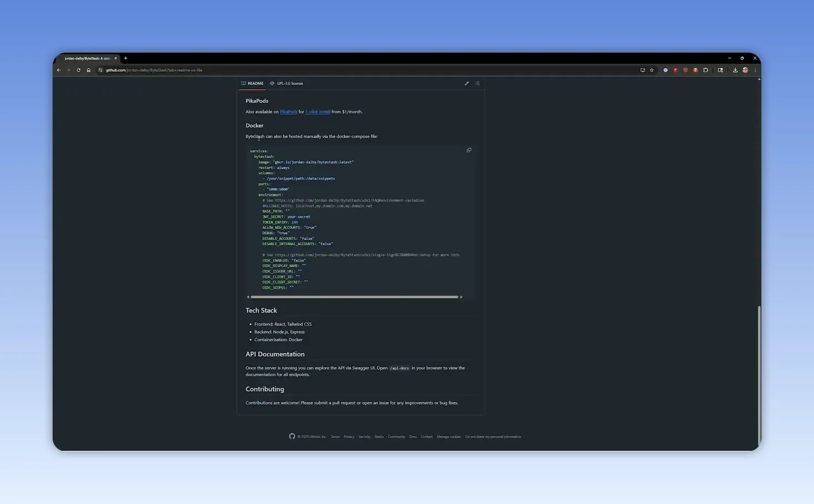Open the orange extension icon
The height and width of the screenshot is (504, 814).
[x=695, y=70]
